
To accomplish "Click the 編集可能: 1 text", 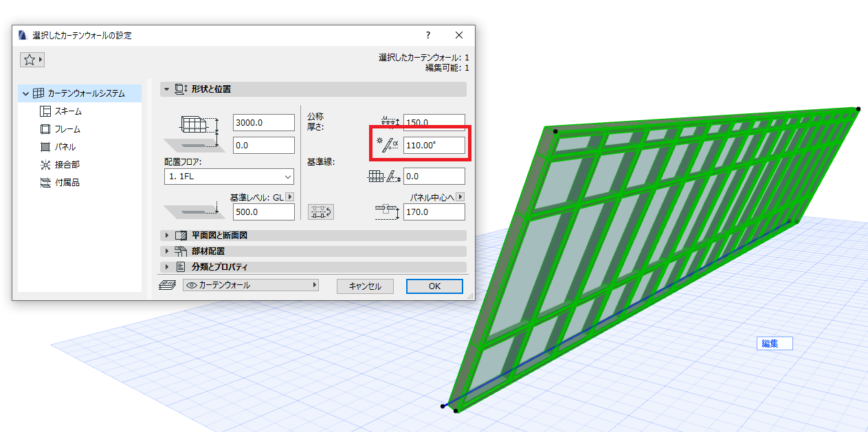I will pyautogui.click(x=447, y=68).
